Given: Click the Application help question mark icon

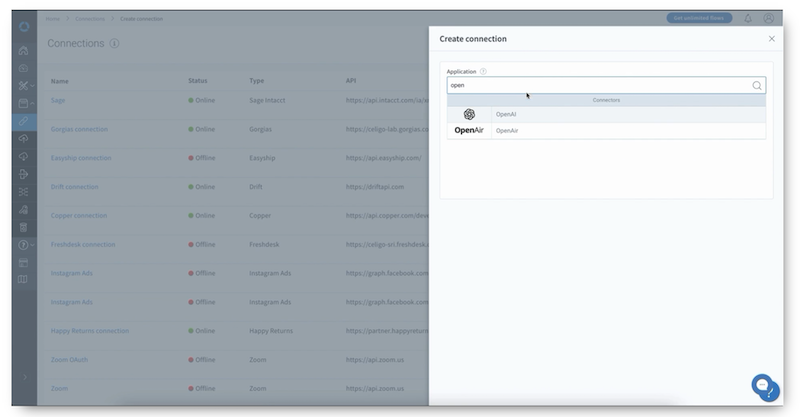Looking at the screenshot, I should (x=483, y=71).
